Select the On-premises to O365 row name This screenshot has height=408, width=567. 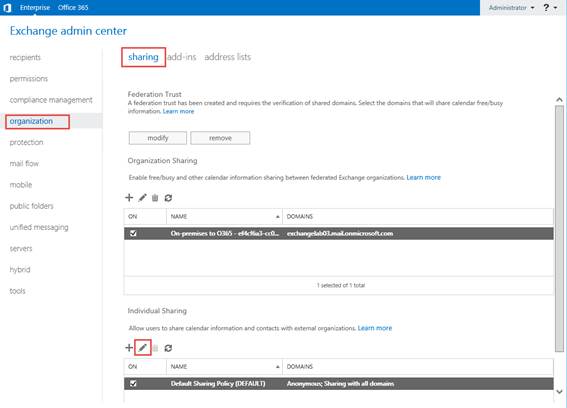(x=225, y=234)
